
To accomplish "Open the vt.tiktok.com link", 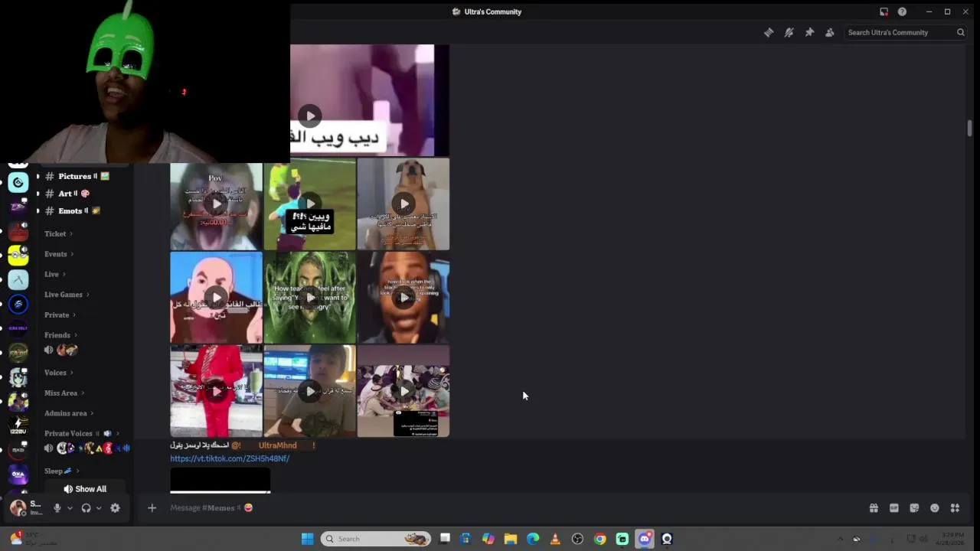I will [x=230, y=458].
